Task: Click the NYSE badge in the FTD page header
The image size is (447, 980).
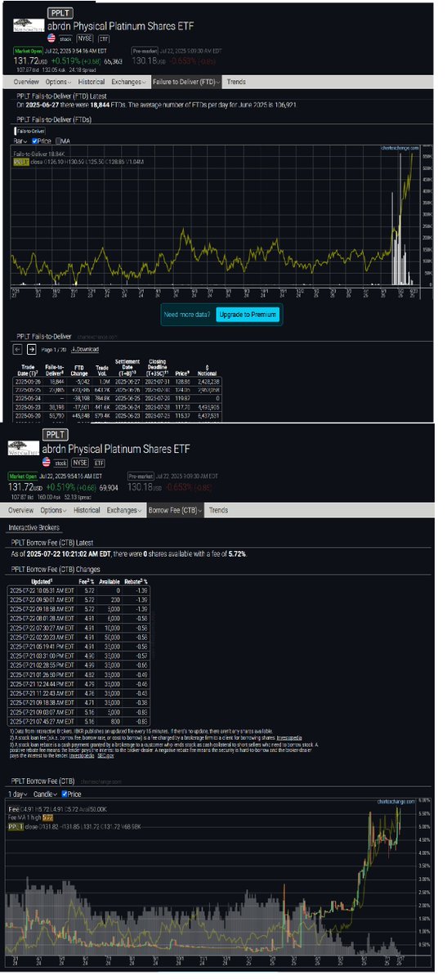Action: (84, 38)
